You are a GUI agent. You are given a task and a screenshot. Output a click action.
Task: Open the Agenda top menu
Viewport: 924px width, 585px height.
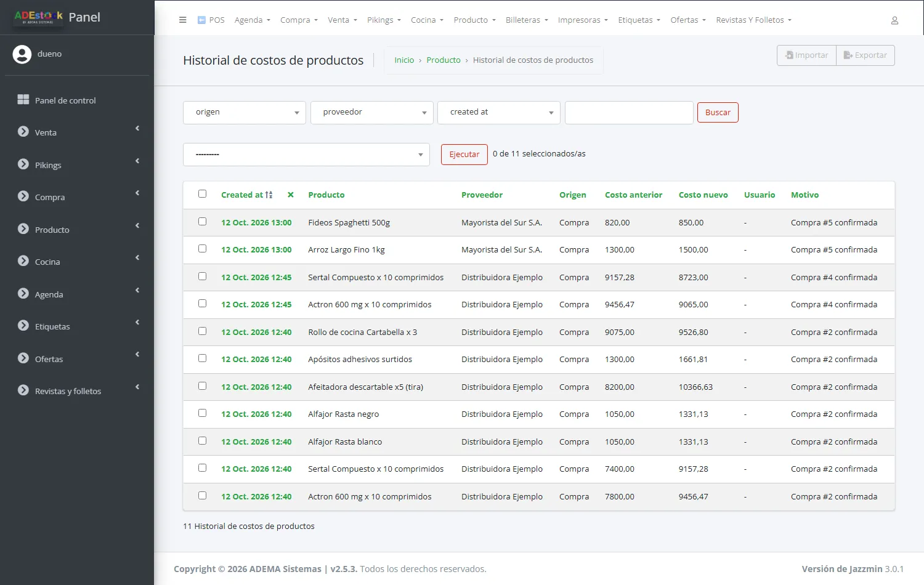(x=253, y=20)
